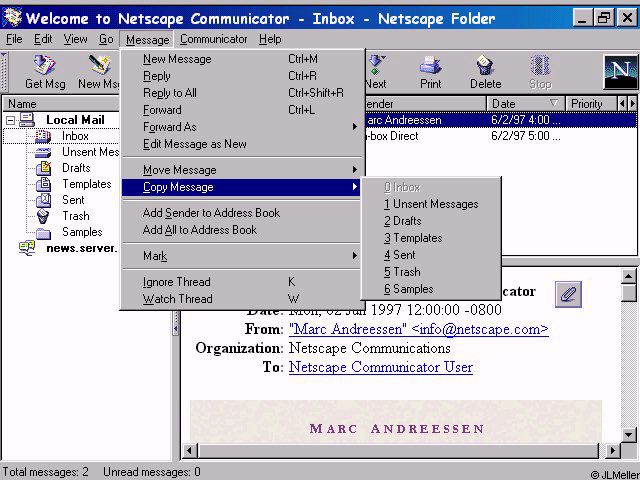Choose Edit Message as New
This screenshot has width=640, height=480.
[242, 144]
